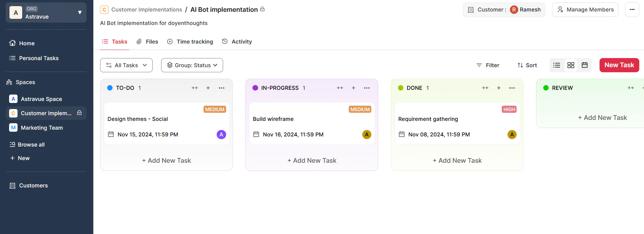Open the All Tasks dropdown
644x234 pixels.
click(x=126, y=65)
